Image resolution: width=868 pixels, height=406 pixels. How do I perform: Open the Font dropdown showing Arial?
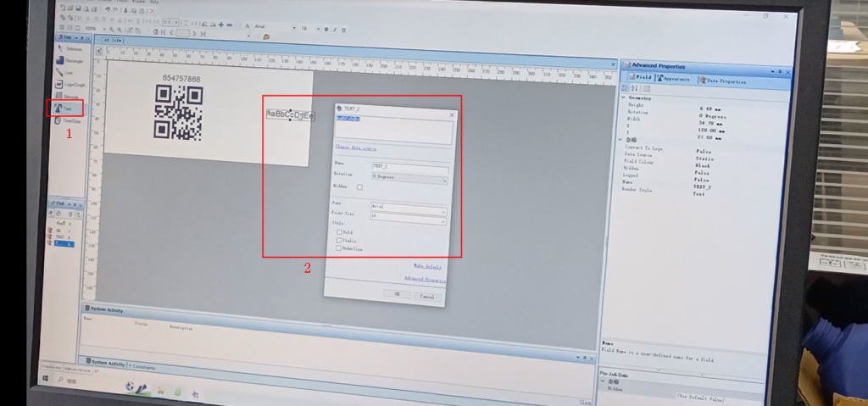(409, 206)
